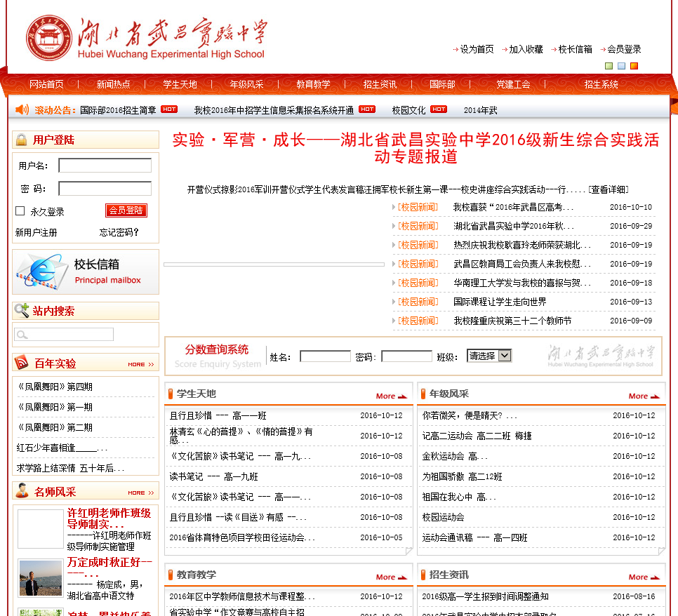Open 《凤凰舞阳》第四期
The width and height of the screenshot is (678, 616).
[54, 387]
